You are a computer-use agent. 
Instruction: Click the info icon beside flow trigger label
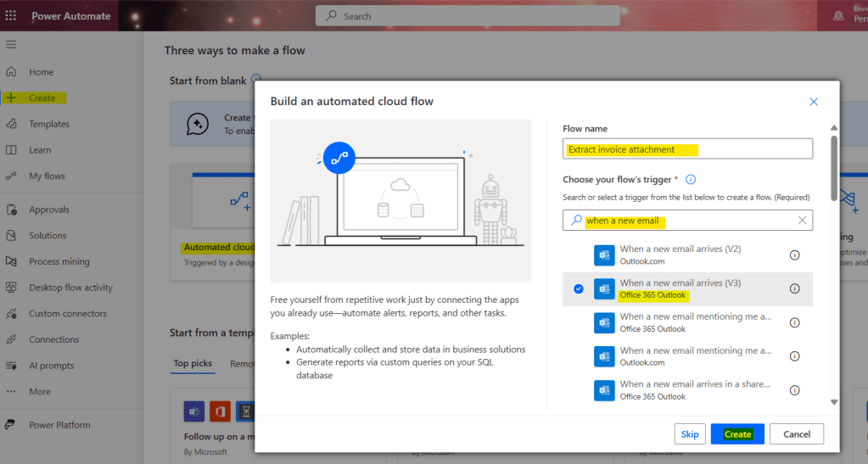pyautogui.click(x=691, y=180)
